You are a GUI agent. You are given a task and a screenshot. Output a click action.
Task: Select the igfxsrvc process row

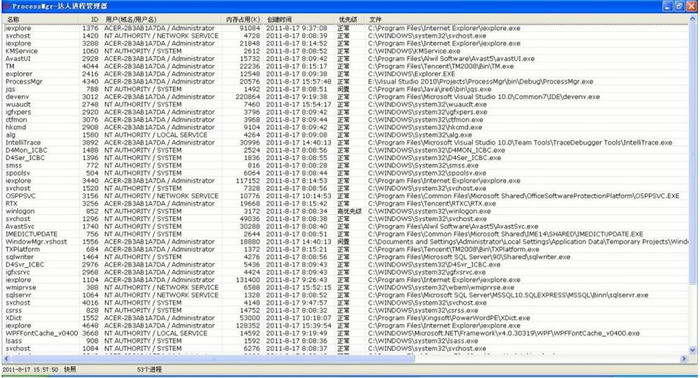346,272
